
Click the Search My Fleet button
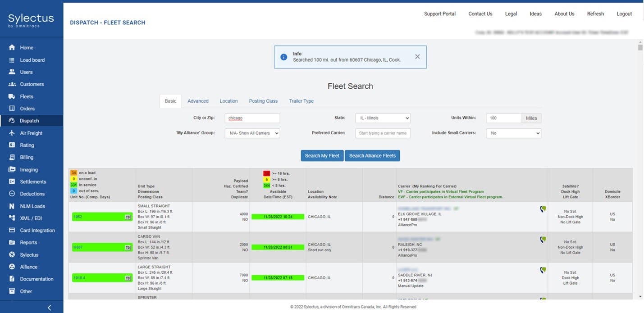click(322, 155)
